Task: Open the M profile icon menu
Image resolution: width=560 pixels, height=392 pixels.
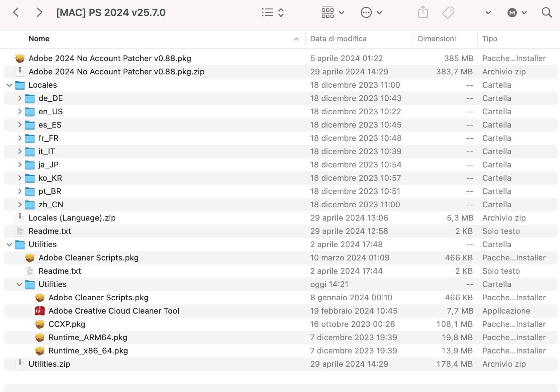Action: tap(517, 13)
